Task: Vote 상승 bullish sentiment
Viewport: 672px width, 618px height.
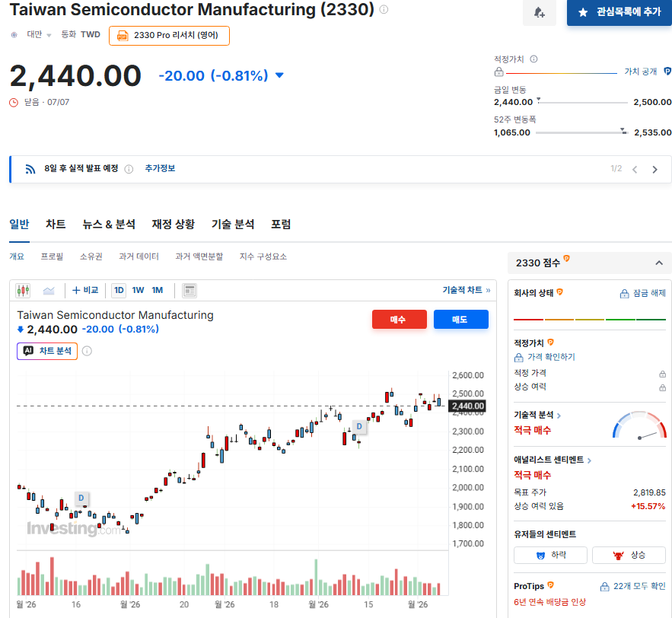Action: tap(629, 555)
